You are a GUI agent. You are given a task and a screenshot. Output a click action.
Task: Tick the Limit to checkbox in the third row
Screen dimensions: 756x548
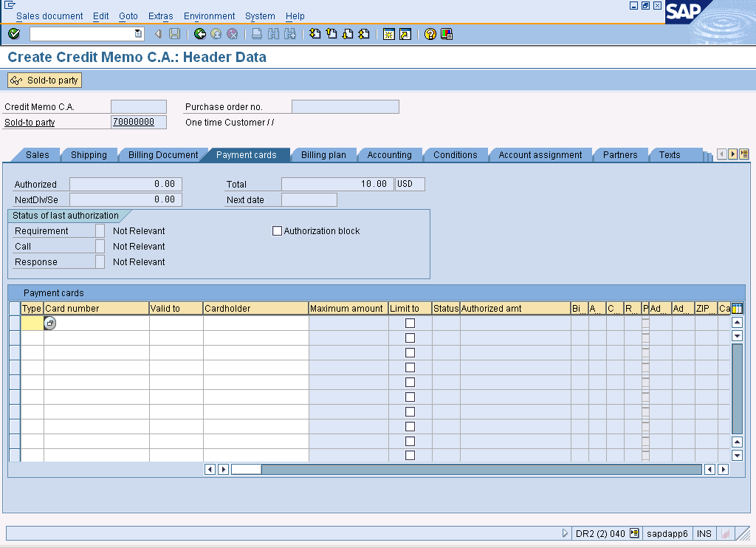point(410,352)
